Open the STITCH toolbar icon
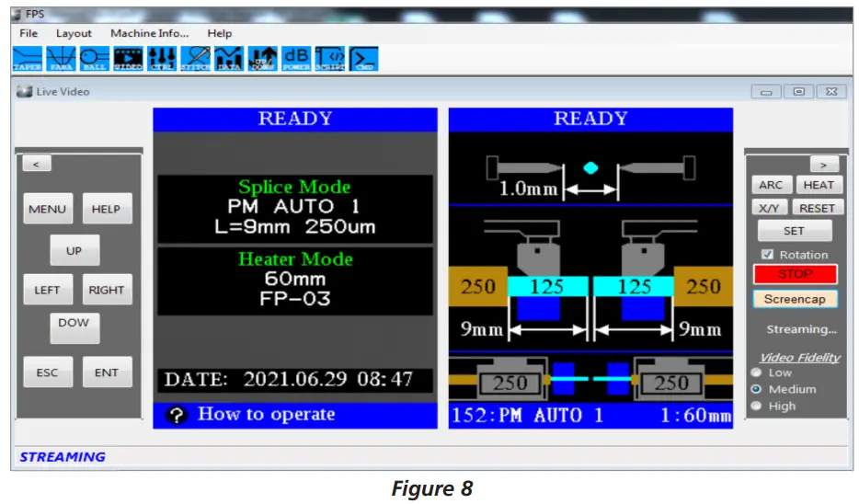Viewport: 859px width, 504px height. coord(196,59)
